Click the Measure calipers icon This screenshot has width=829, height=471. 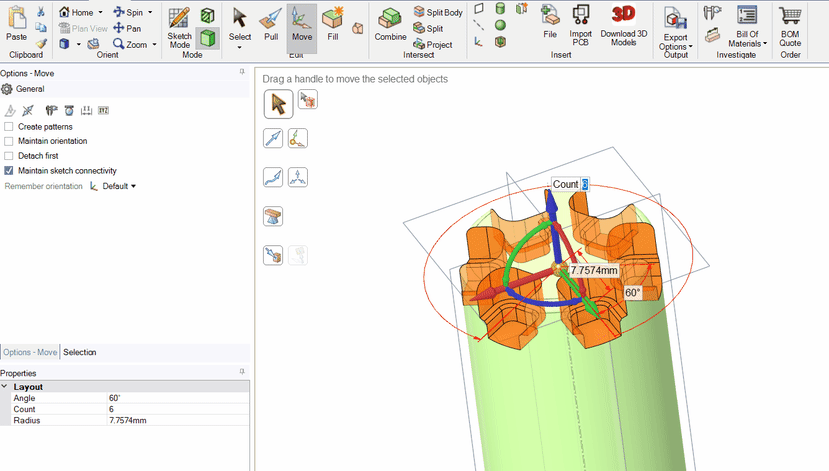(713, 13)
